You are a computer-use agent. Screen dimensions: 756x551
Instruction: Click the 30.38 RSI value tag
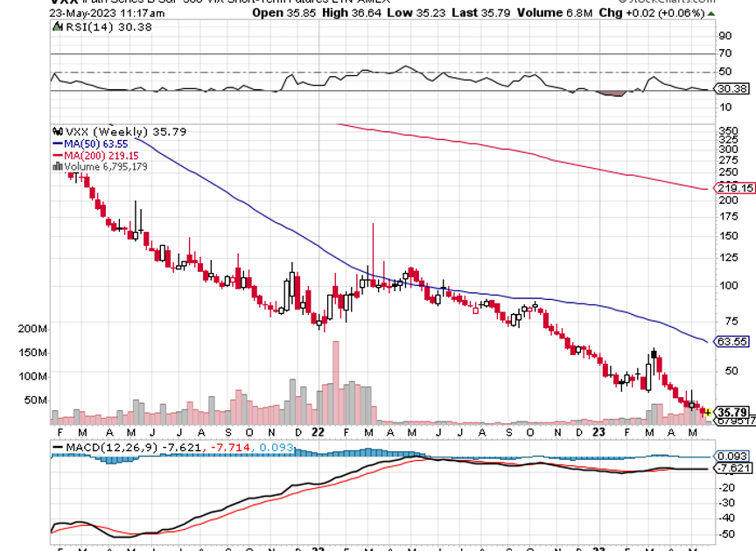point(731,88)
